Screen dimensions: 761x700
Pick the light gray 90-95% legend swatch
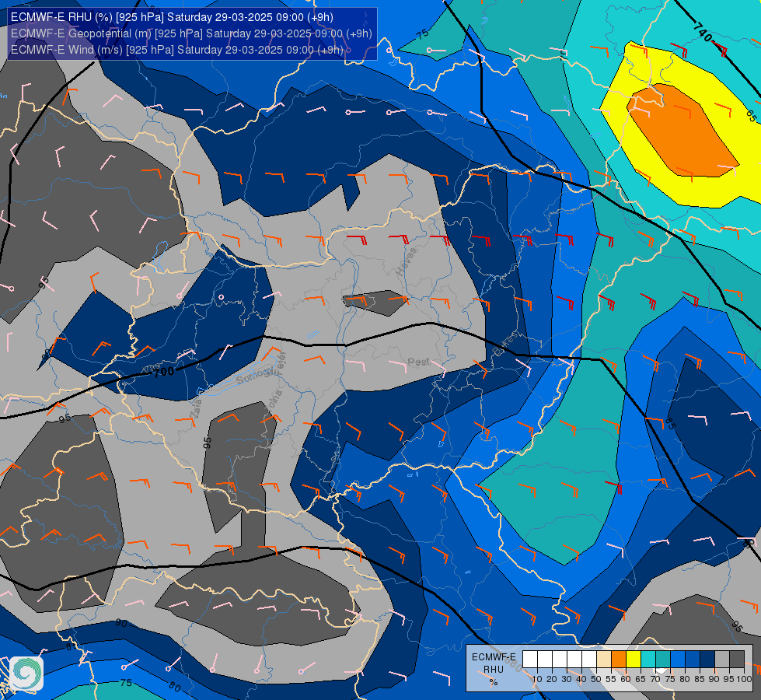pos(721,660)
